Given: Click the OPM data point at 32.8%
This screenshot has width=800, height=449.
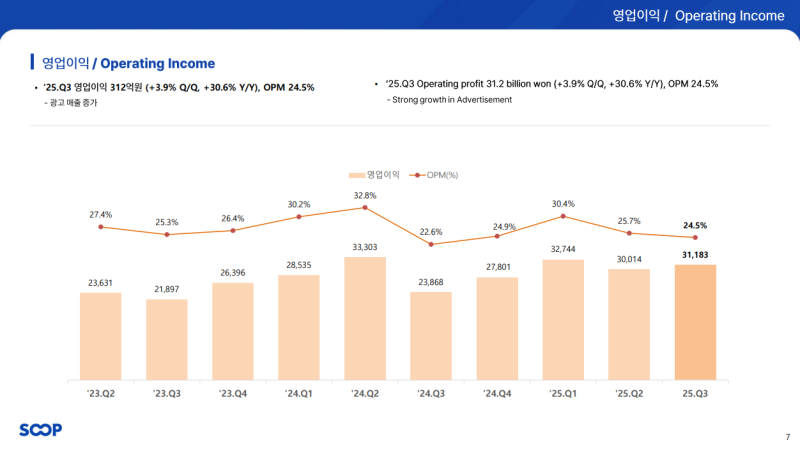Looking at the screenshot, I should point(365,208).
